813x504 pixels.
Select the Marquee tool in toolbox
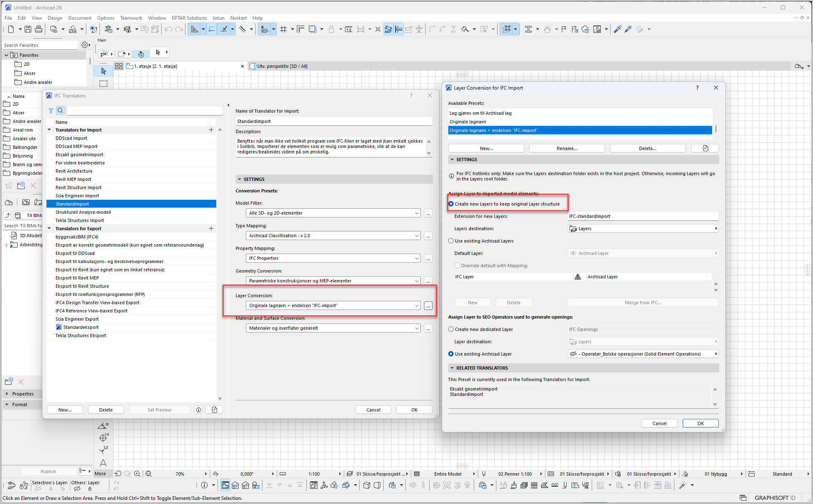point(103,84)
